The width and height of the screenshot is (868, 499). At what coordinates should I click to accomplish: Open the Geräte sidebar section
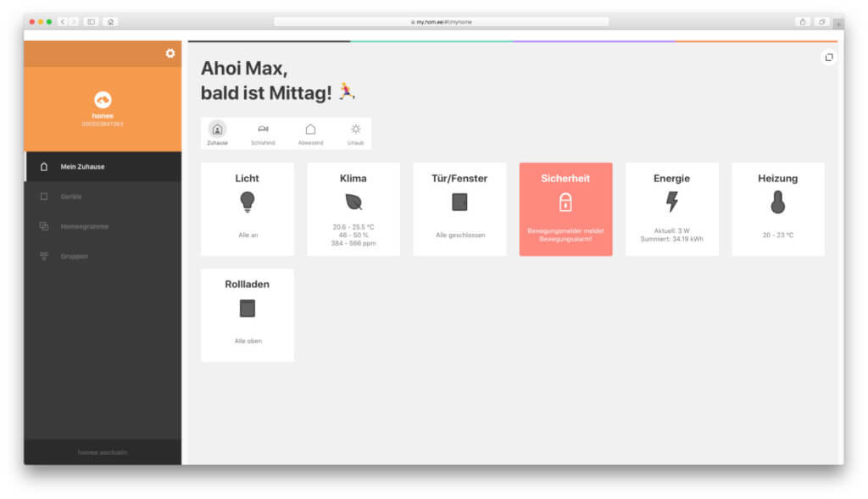coord(76,197)
